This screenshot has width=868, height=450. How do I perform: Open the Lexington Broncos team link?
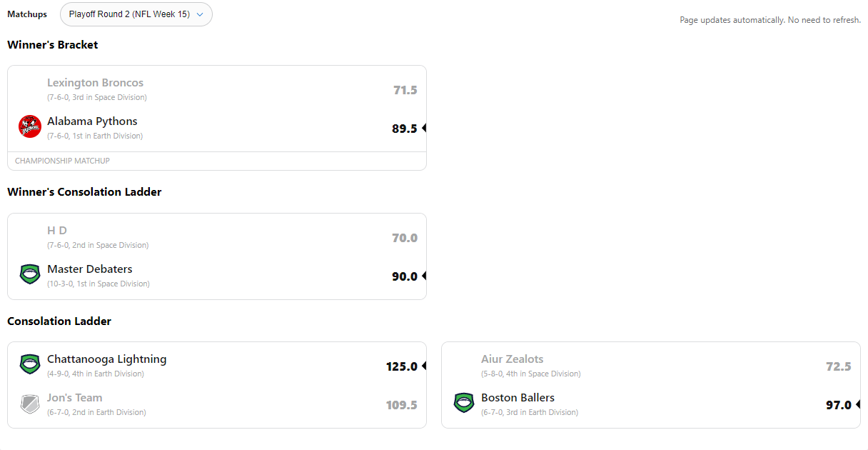95,83
